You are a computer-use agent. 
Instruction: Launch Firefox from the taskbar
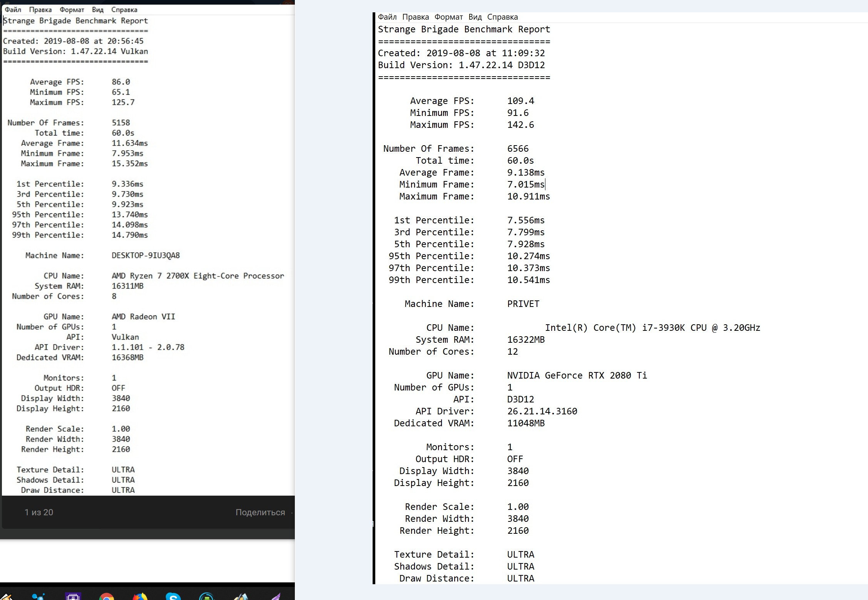[x=140, y=597]
